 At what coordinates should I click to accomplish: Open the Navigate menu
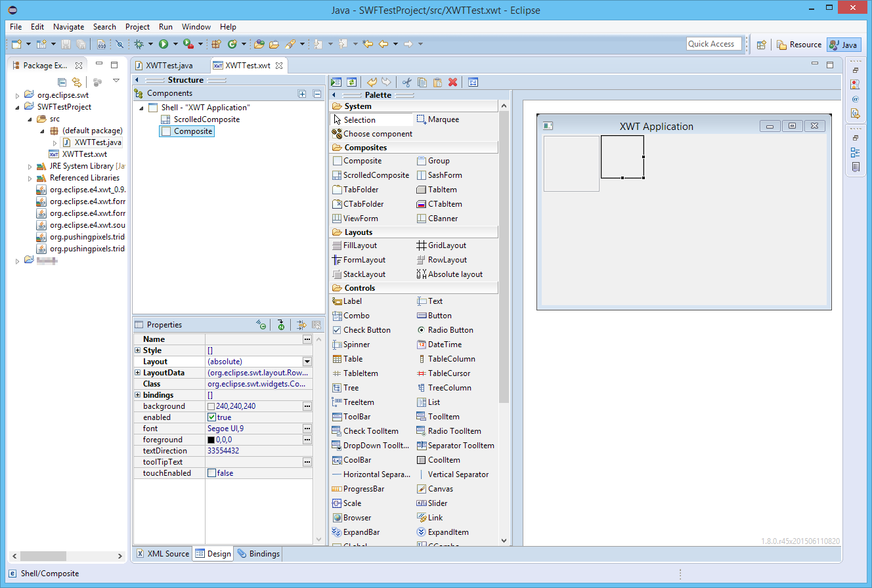click(x=69, y=27)
